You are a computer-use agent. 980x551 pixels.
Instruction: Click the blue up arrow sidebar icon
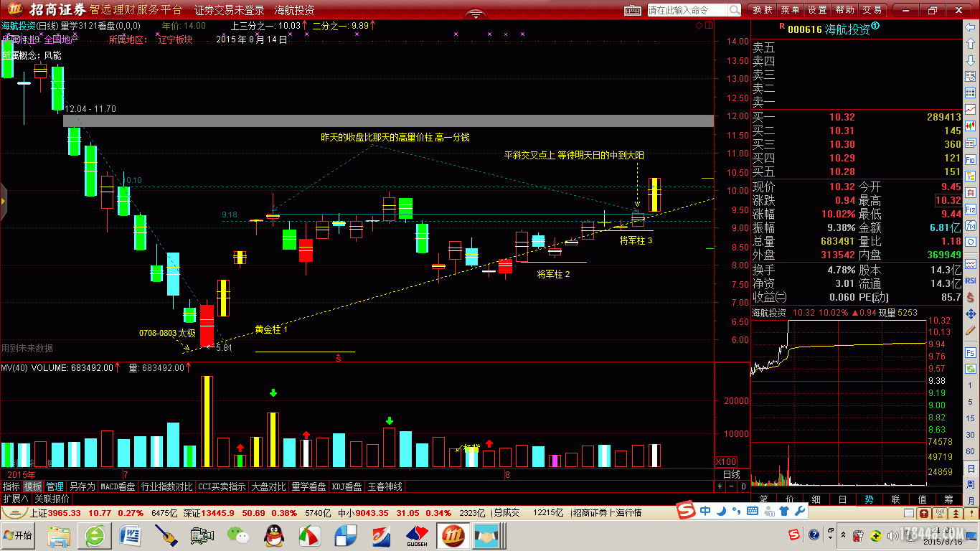[971, 43]
